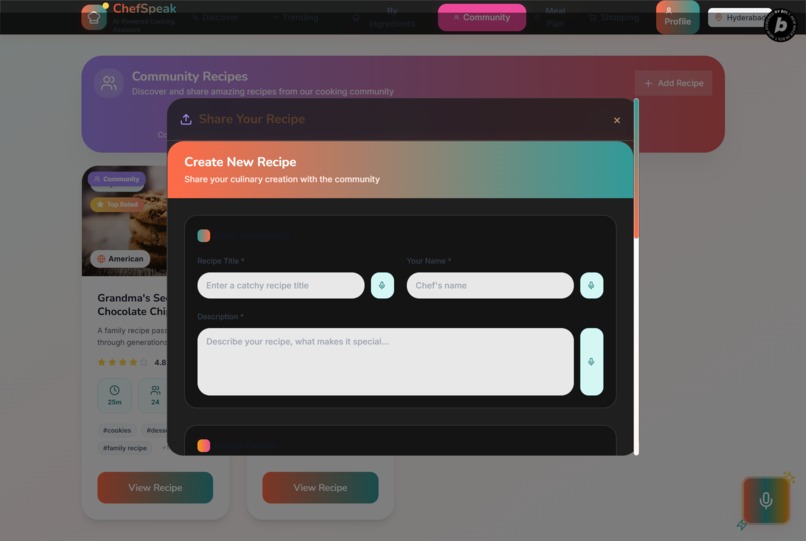The width and height of the screenshot is (806, 541).
Task: Click View Recipe on the second card
Action: (320, 488)
